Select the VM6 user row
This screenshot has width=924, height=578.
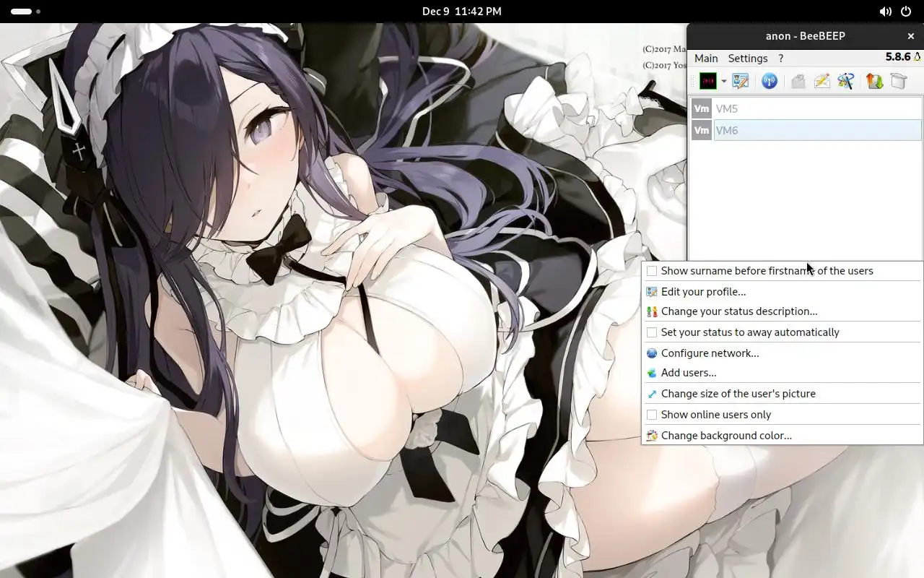click(x=806, y=130)
